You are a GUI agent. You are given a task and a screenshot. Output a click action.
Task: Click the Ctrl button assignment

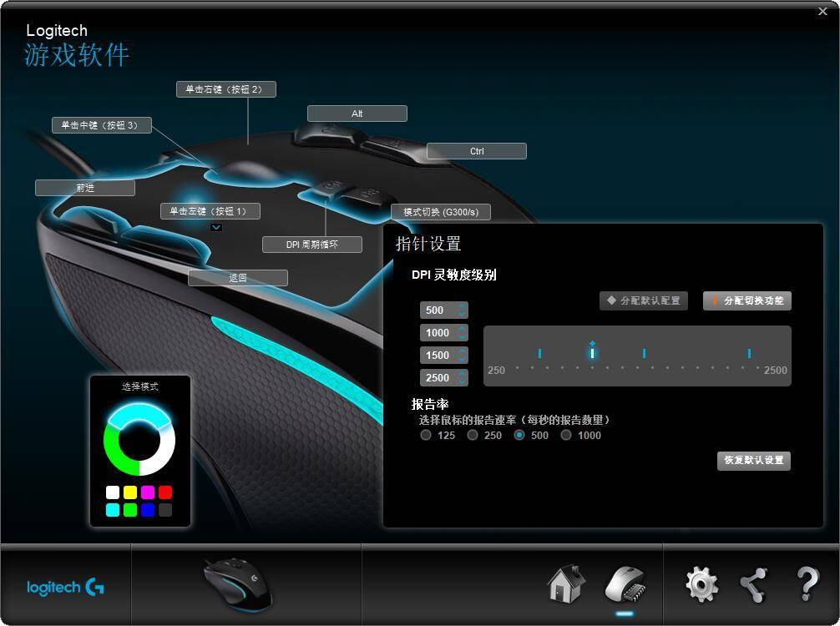[x=477, y=151]
